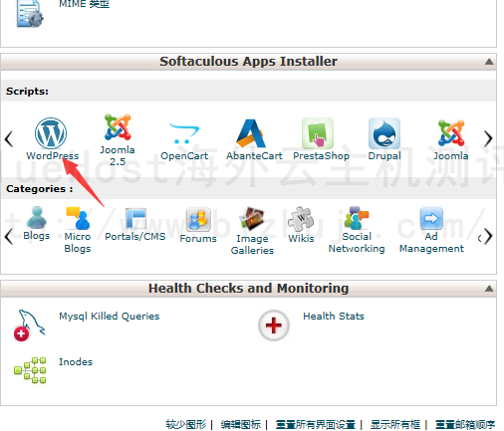The width and height of the screenshot is (504, 431).
Task: Open the Social Networking category icon
Action: coord(357,218)
